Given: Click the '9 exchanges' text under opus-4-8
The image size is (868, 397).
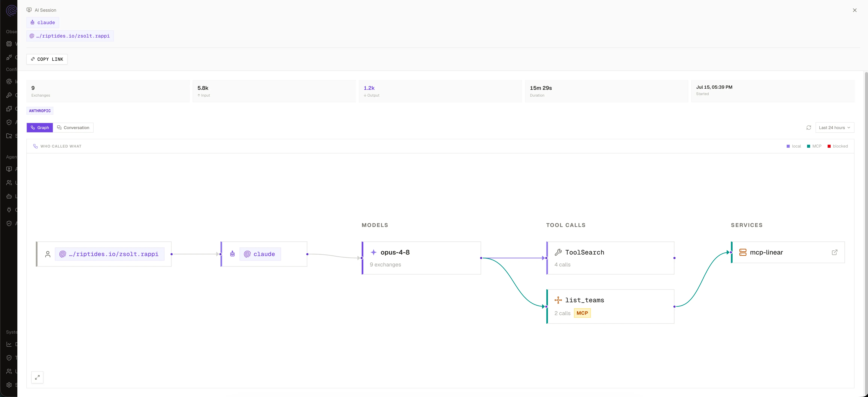Looking at the screenshot, I should [x=386, y=265].
